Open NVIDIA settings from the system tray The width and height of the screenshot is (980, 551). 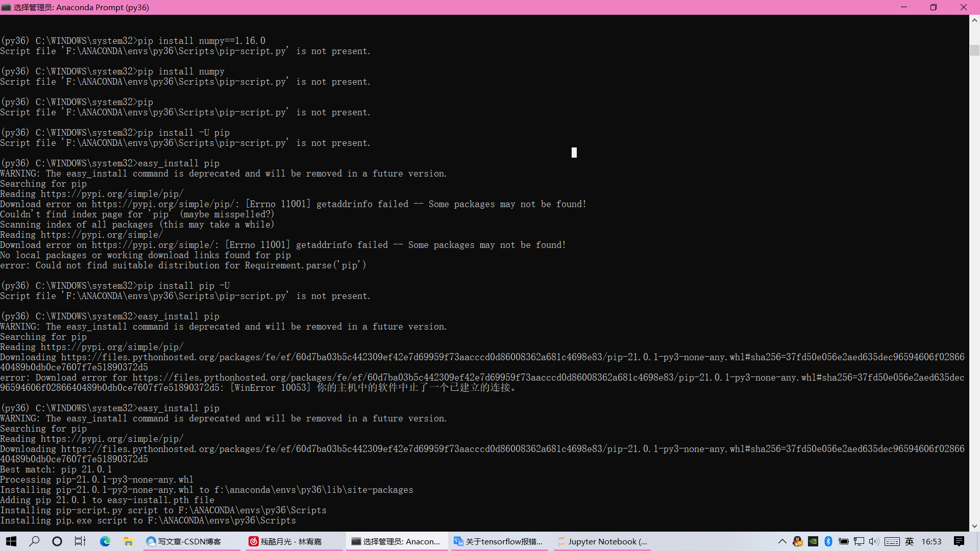(813, 541)
